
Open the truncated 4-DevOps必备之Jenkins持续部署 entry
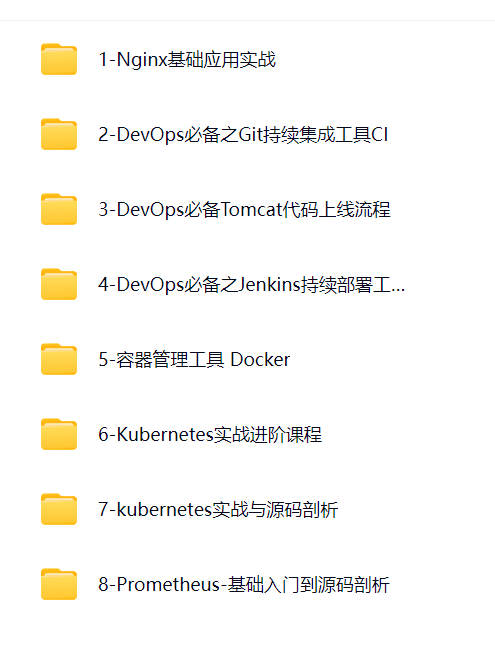pyautogui.click(x=251, y=285)
